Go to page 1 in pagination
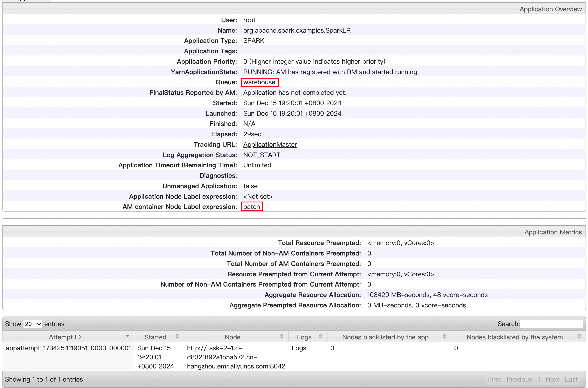Viewport: 588px width, 388px height. pyautogui.click(x=539, y=379)
